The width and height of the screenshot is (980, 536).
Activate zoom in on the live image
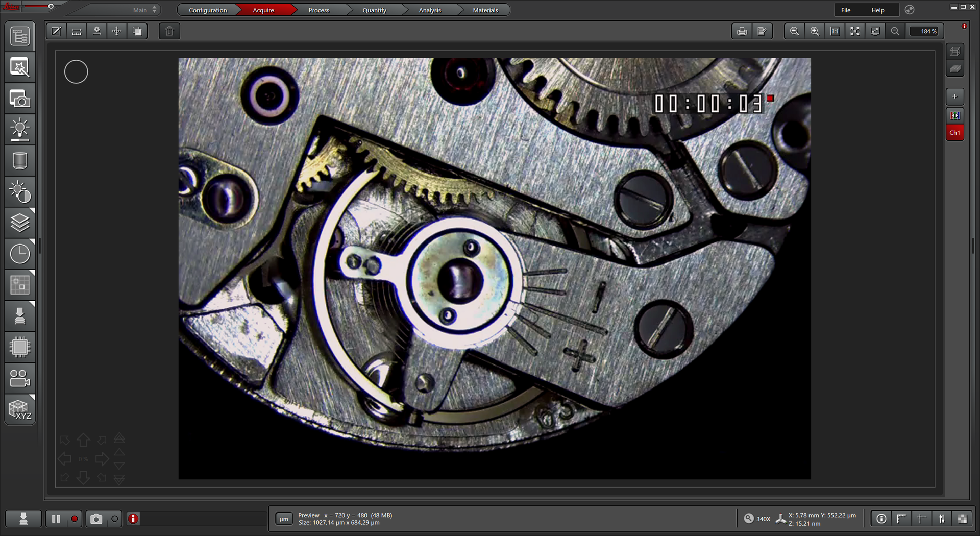pyautogui.click(x=814, y=31)
